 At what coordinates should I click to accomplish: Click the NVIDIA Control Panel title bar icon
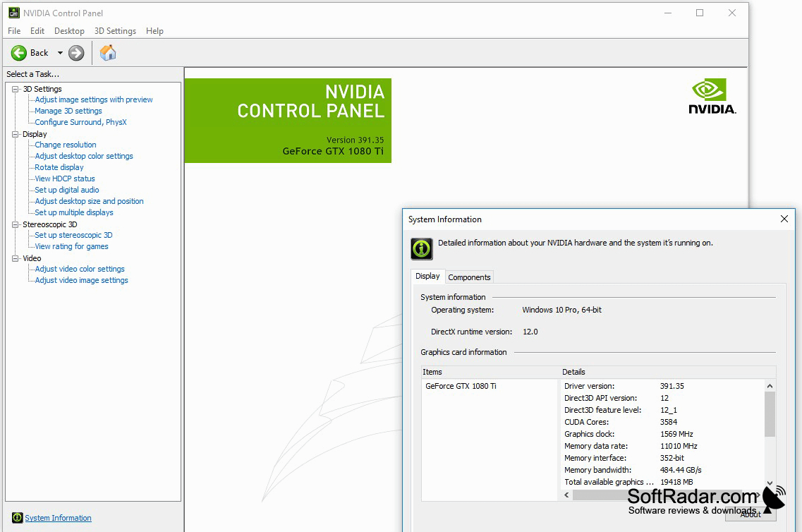click(x=14, y=13)
